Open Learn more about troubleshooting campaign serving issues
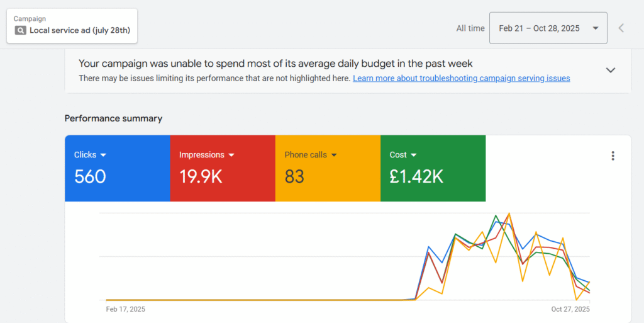 pyautogui.click(x=461, y=79)
